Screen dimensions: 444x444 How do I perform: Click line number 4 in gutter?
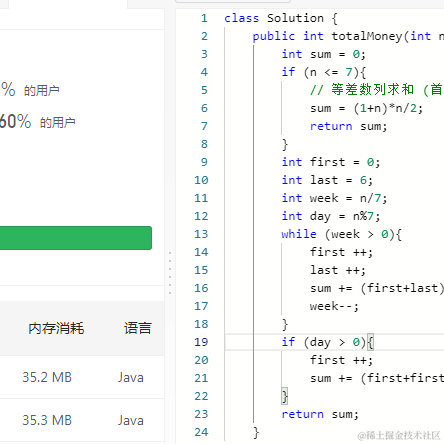click(204, 72)
